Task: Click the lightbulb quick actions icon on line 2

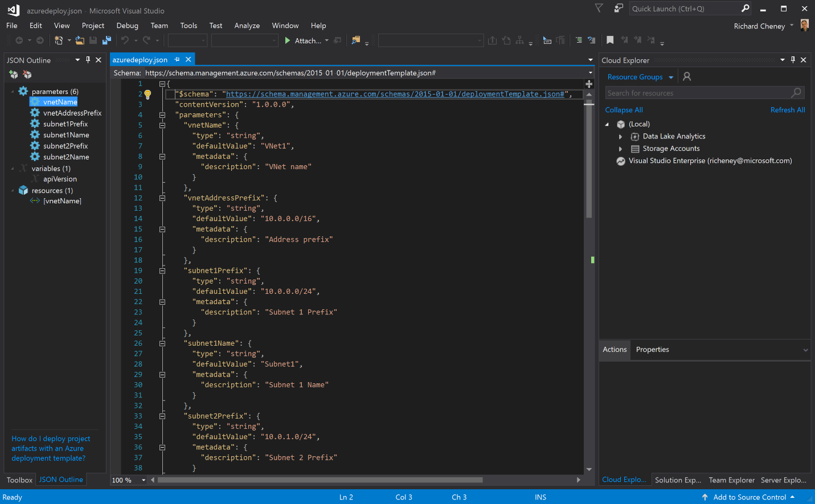Action: click(148, 95)
